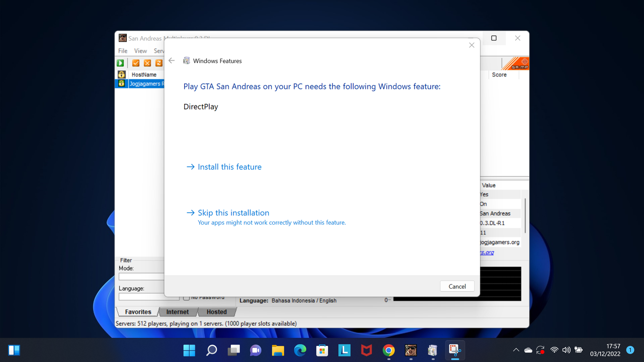Screen dimensions: 644x362
Task: Switch to Windows Features on taskbar
Action: click(433, 350)
